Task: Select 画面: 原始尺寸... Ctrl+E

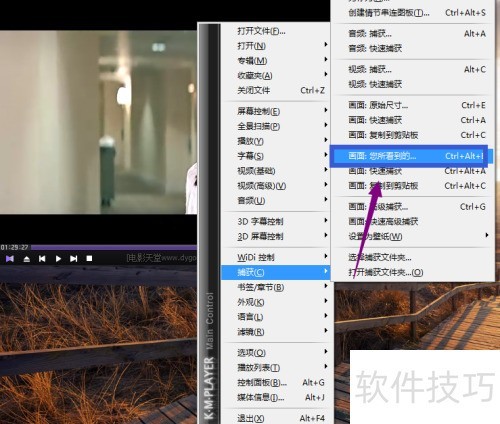Action: pos(413,105)
